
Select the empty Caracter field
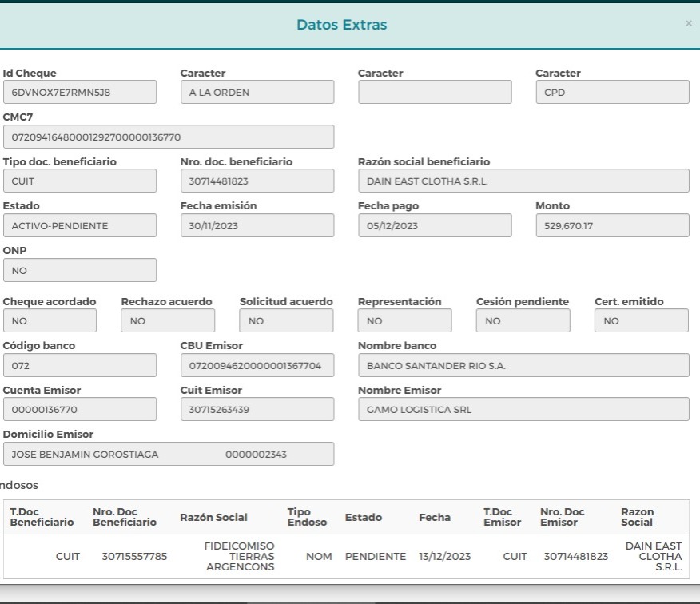(435, 92)
